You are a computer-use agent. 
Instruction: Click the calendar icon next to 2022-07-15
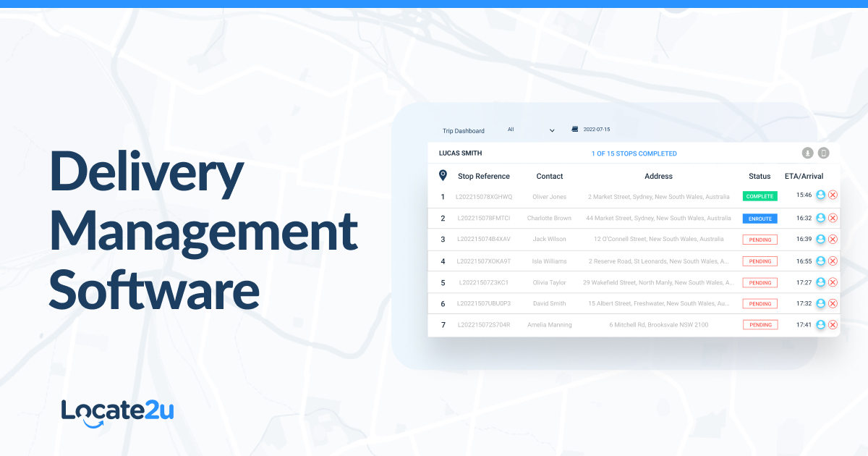point(574,129)
